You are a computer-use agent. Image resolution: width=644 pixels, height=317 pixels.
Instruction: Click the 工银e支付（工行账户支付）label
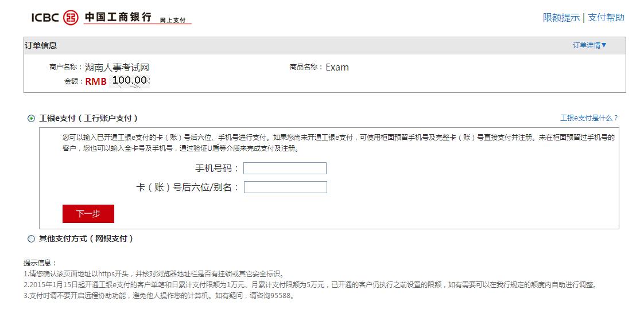pyautogui.click(x=88, y=119)
